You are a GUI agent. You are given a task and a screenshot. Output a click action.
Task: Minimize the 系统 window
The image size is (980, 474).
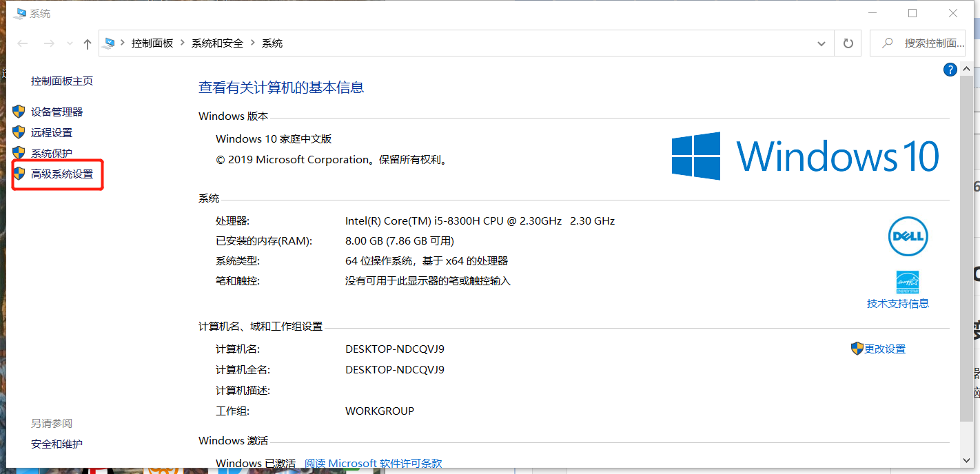[872, 13]
